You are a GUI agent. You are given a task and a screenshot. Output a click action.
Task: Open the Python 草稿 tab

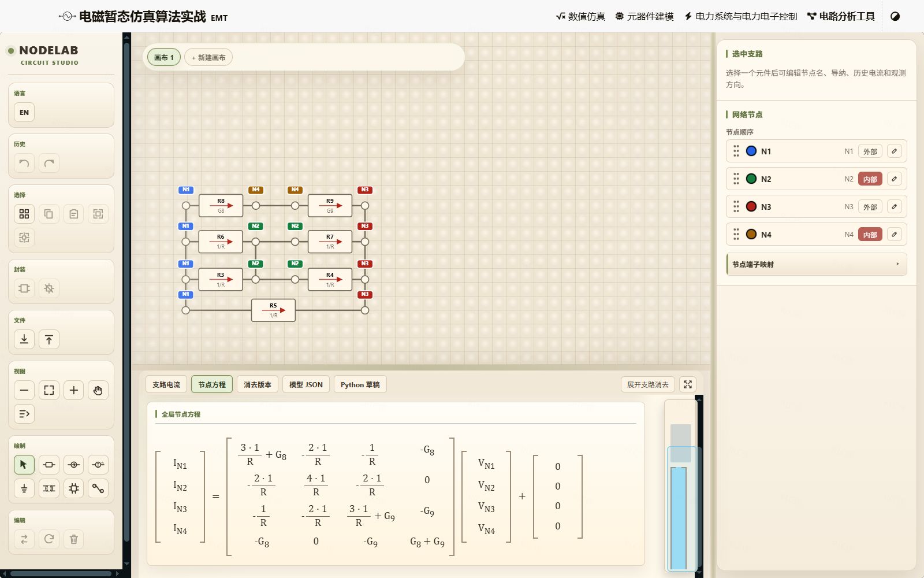360,384
